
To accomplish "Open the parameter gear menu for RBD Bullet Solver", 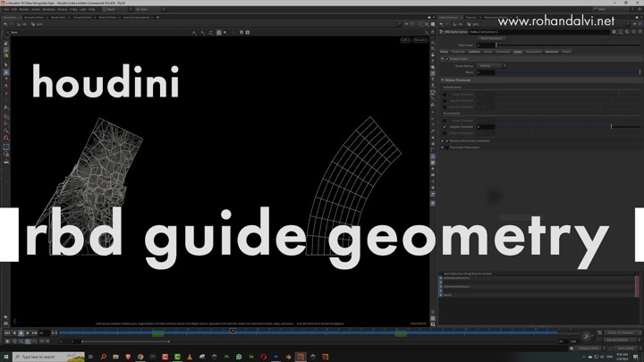I will (x=614, y=31).
